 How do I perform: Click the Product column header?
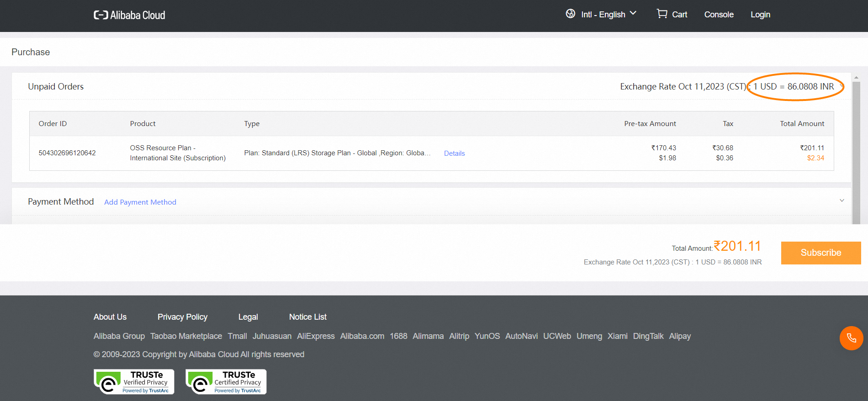pyautogui.click(x=143, y=124)
